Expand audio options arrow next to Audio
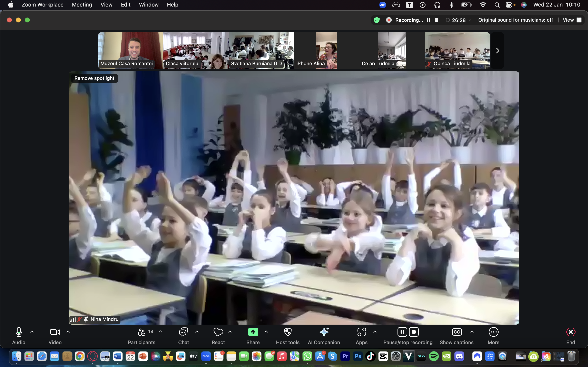 click(x=32, y=332)
